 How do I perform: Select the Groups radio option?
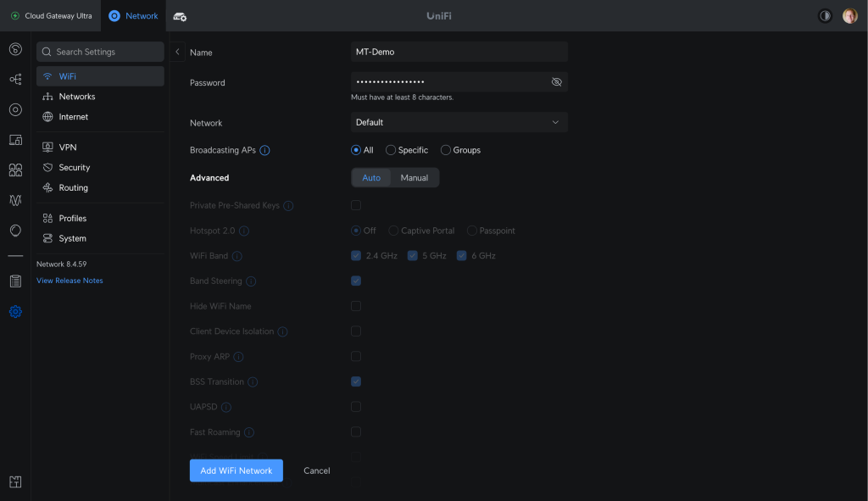point(446,150)
